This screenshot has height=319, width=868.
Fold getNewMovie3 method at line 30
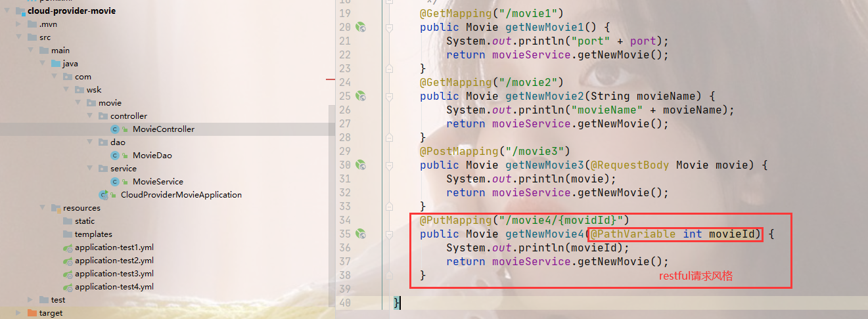click(x=389, y=165)
